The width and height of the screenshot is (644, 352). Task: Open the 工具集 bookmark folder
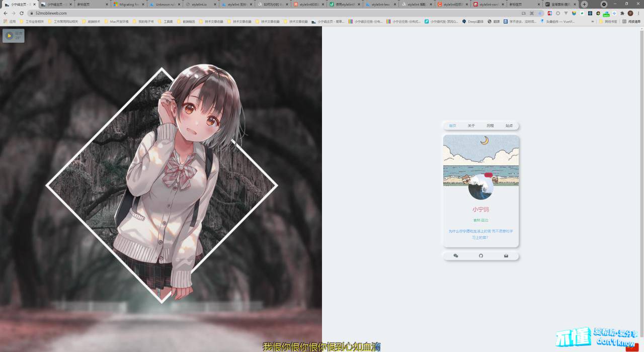click(x=166, y=22)
